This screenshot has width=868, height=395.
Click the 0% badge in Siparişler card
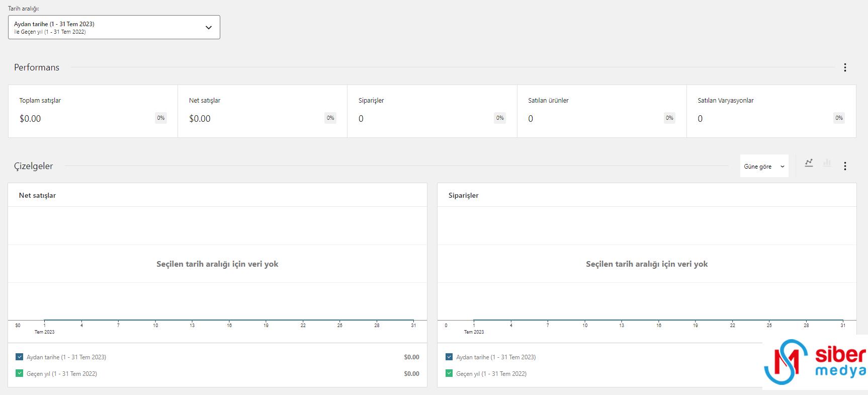click(x=500, y=118)
